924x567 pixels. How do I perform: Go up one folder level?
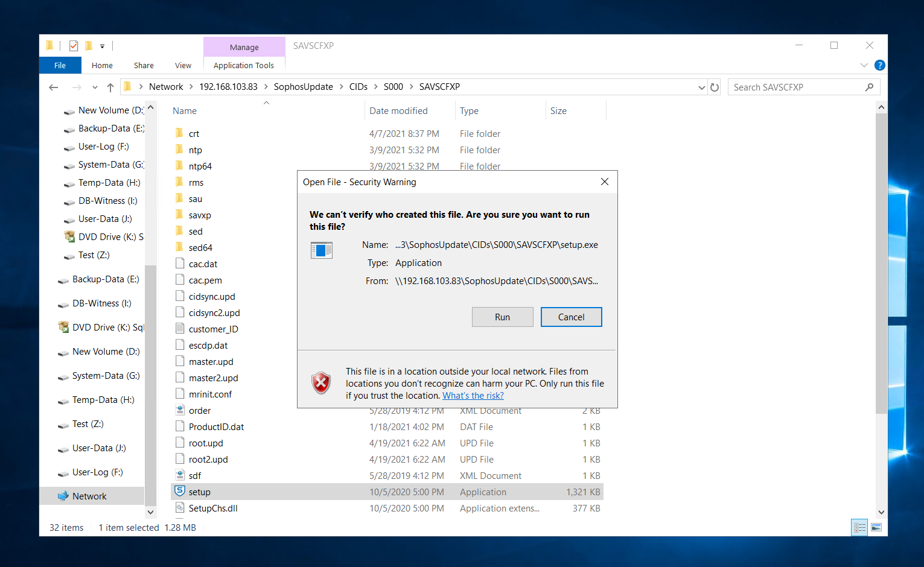point(110,87)
